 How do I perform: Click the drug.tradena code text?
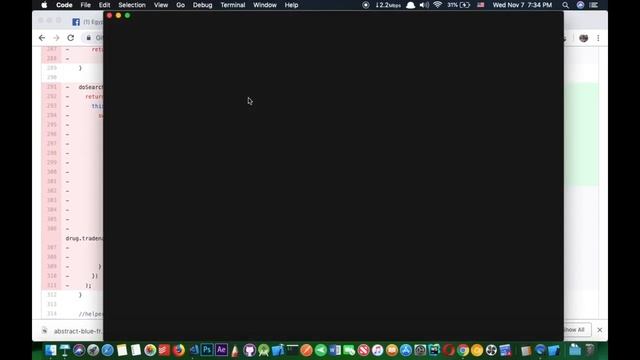click(84, 238)
